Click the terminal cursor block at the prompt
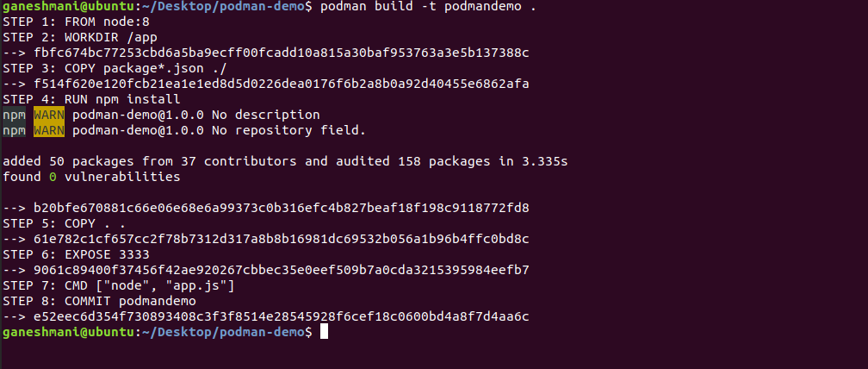 (x=324, y=333)
